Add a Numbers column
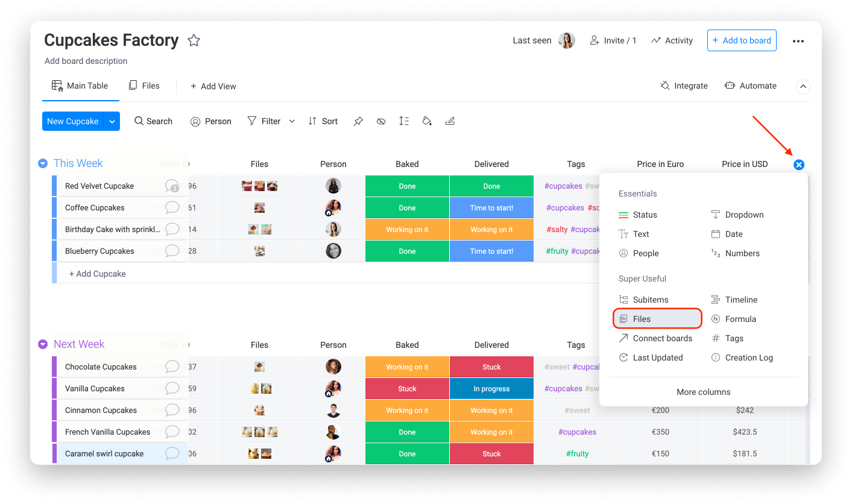The image size is (852, 504). click(736, 253)
